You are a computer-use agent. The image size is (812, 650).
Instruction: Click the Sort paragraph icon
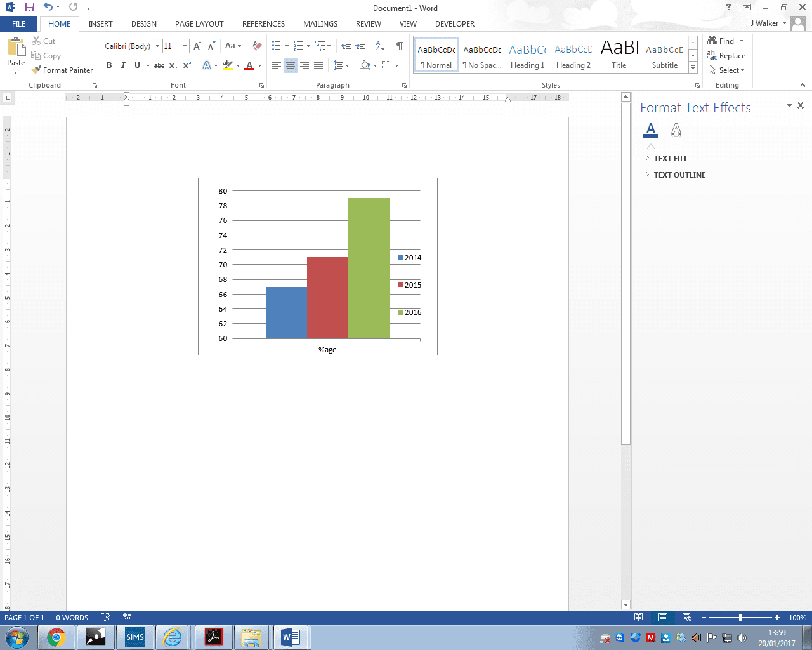point(380,46)
